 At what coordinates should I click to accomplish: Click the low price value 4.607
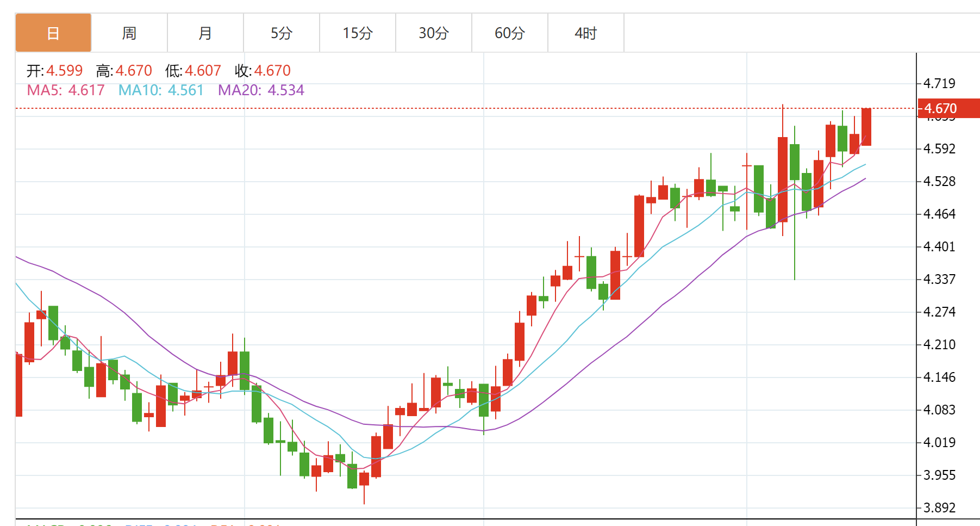click(x=203, y=71)
